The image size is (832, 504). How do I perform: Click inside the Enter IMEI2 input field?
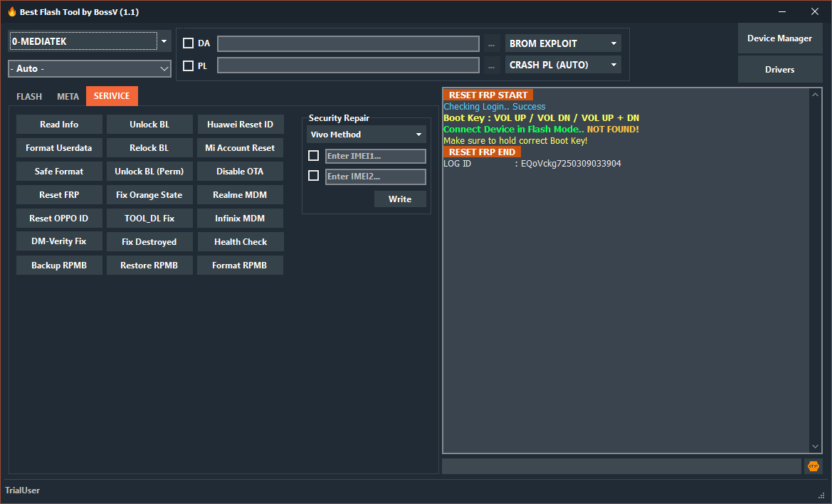coord(376,176)
